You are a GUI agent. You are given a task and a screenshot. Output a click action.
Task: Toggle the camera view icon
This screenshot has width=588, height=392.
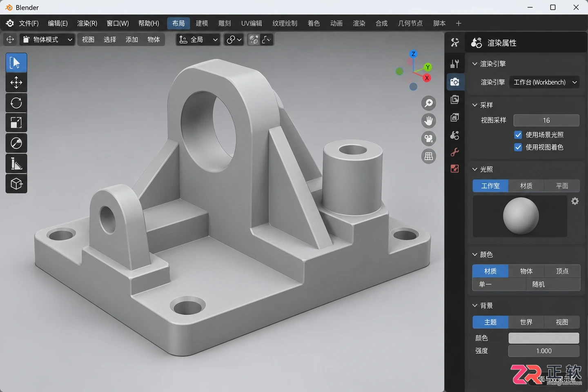point(429,139)
